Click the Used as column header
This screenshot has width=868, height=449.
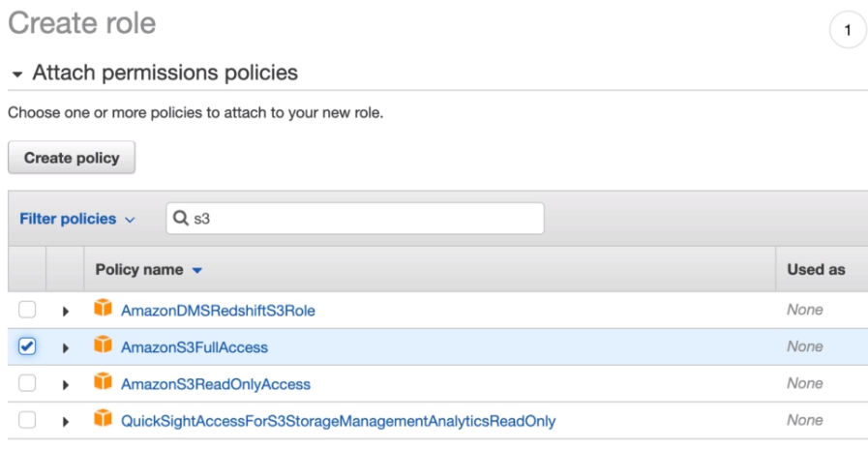click(x=816, y=270)
